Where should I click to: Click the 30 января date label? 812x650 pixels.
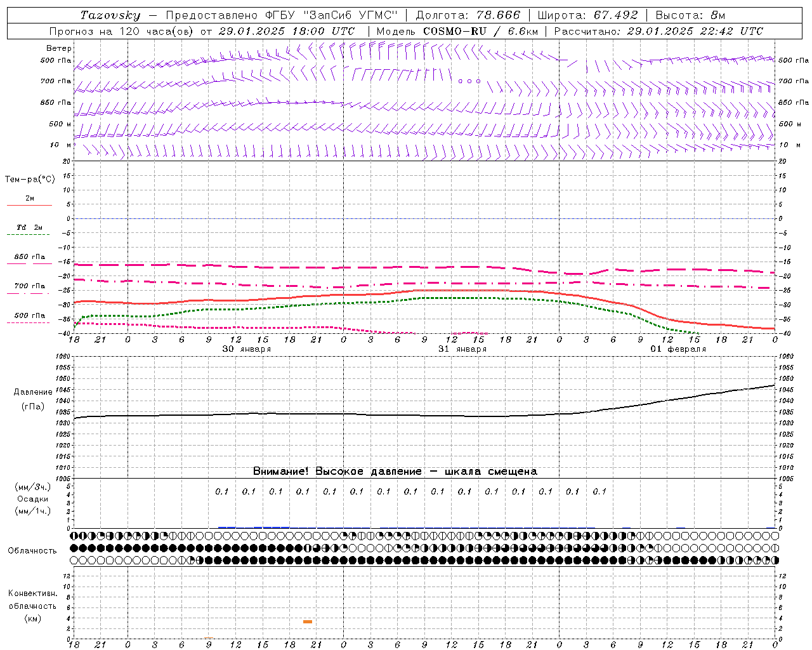pyautogui.click(x=246, y=349)
